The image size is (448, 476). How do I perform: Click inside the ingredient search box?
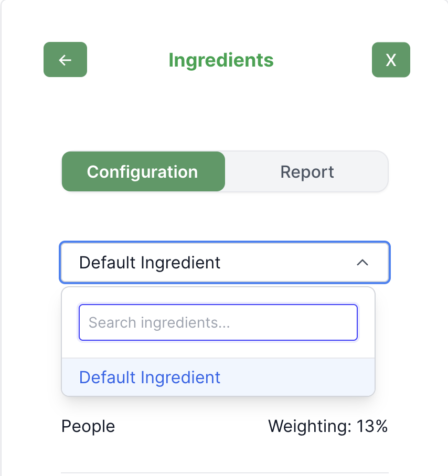point(218,322)
